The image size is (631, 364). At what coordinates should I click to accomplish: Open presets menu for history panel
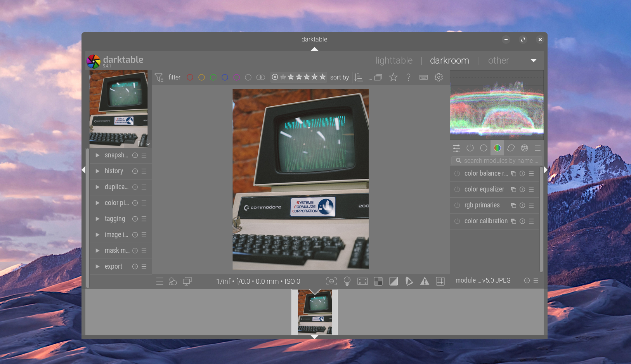point(144,171)
